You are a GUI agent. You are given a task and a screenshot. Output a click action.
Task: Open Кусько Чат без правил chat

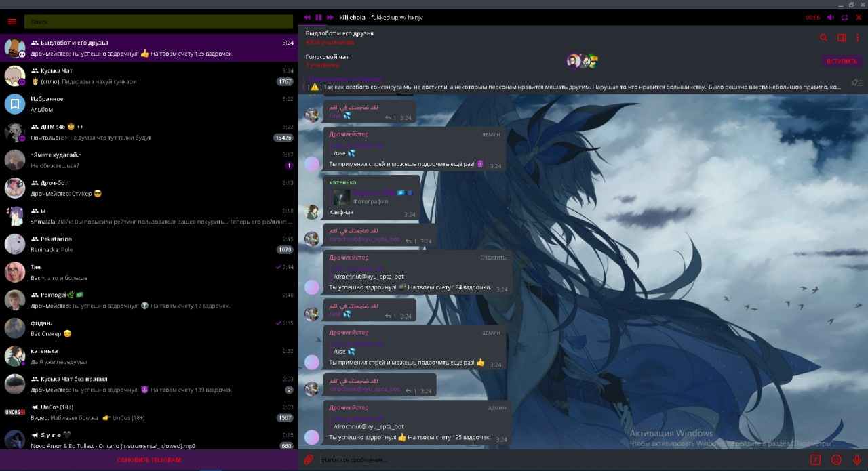pyautogui.click(x=149, y=384)
